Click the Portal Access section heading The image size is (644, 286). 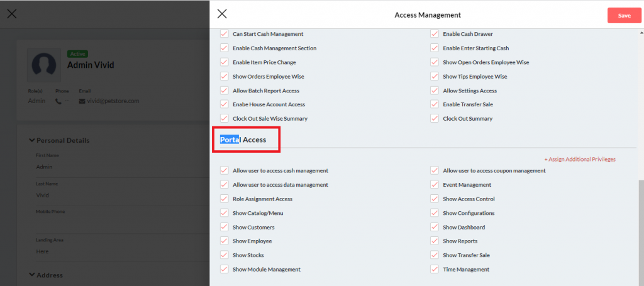[x=243, y=140]
